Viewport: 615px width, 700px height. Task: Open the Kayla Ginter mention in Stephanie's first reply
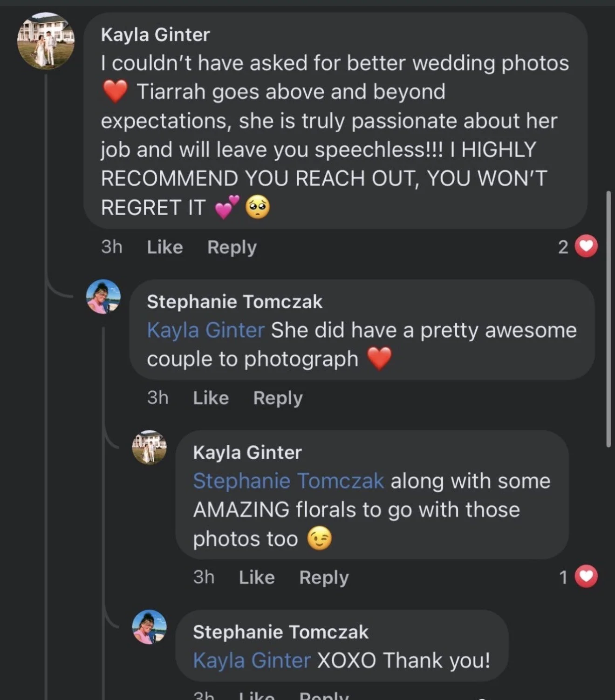point(206,330)
